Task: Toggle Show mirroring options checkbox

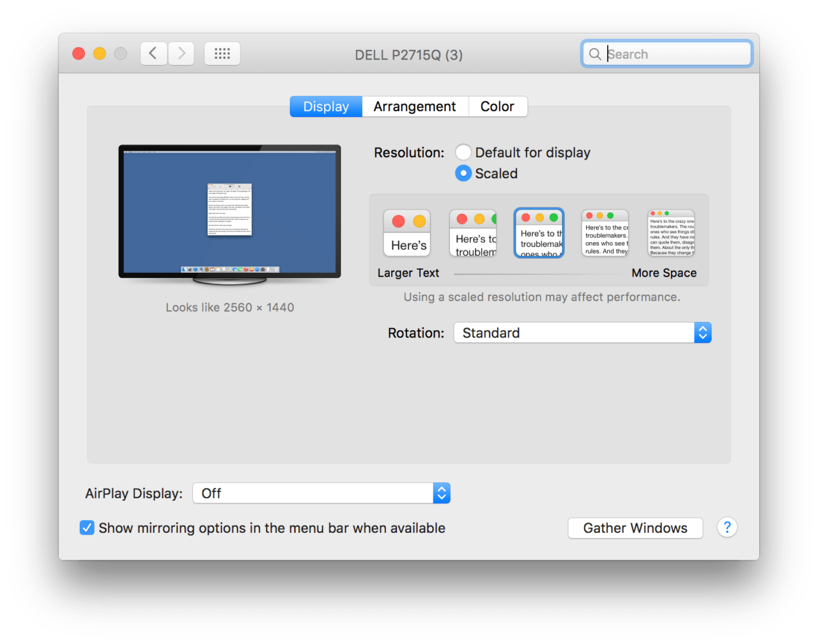Action: [x=87, y=528]
